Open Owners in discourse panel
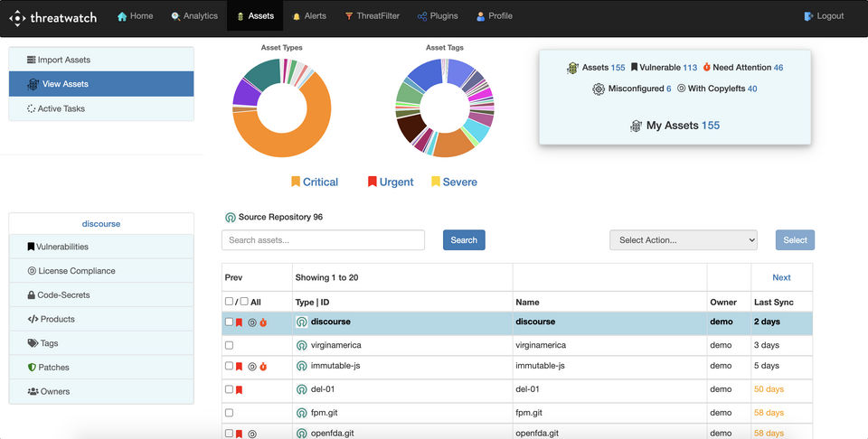 (101, 391)
